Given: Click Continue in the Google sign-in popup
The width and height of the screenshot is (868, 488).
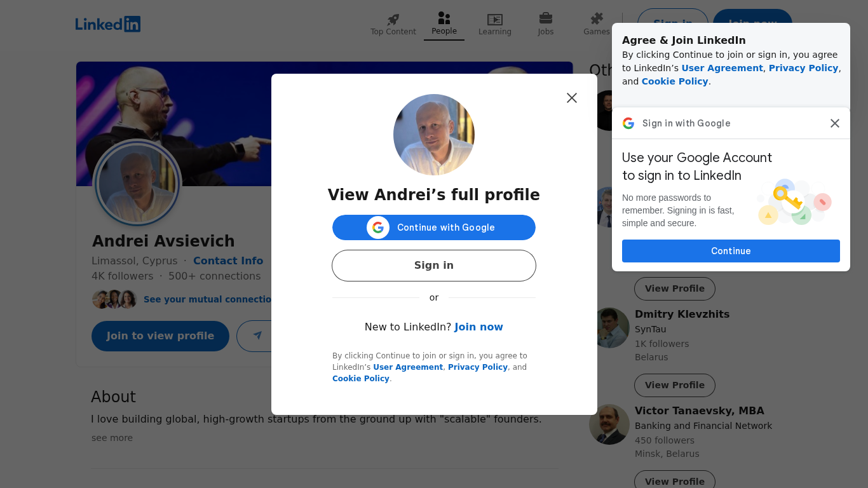Looking at the screenshot, I should (x=731, y=251).
